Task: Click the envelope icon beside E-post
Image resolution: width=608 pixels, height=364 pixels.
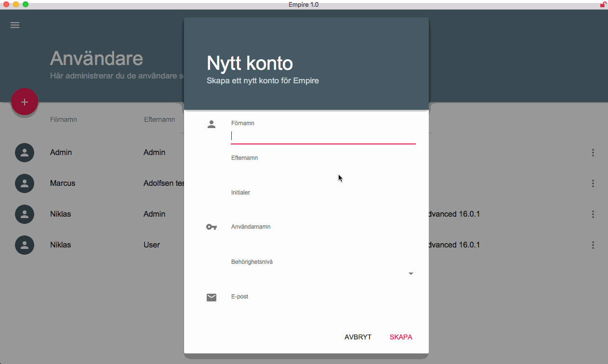Action: [211, 298]
